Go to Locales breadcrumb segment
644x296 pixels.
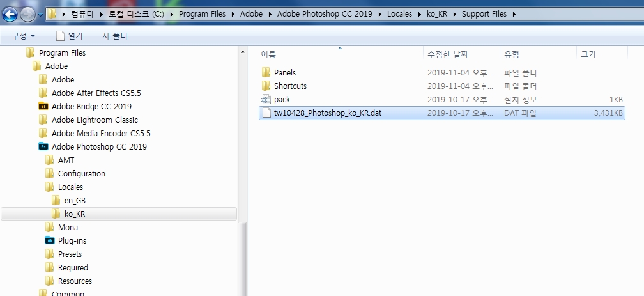[399, 14]
